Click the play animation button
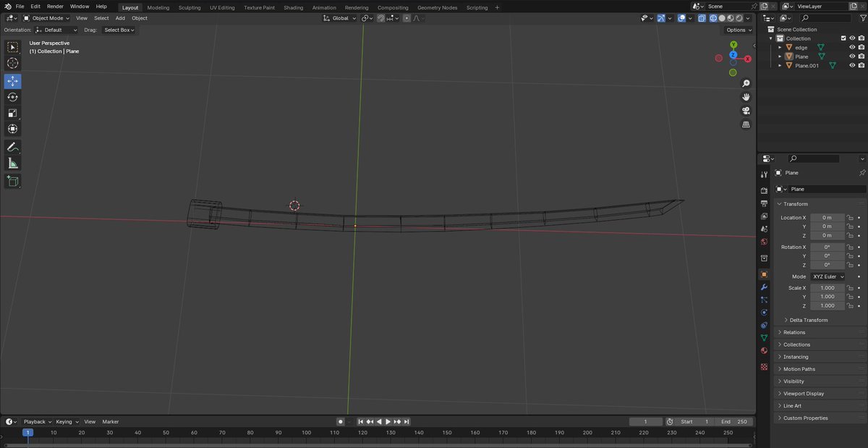This screenshot has height=448, width=868. coord(388,421)
